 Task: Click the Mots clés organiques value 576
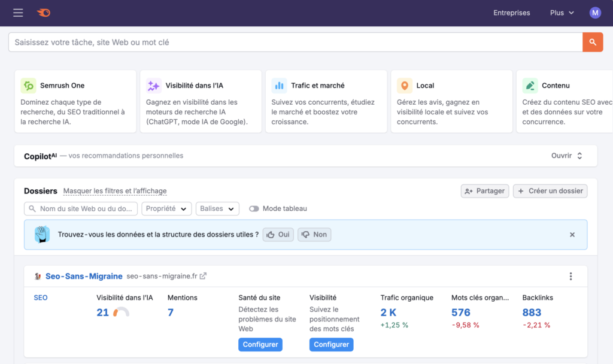461,313
